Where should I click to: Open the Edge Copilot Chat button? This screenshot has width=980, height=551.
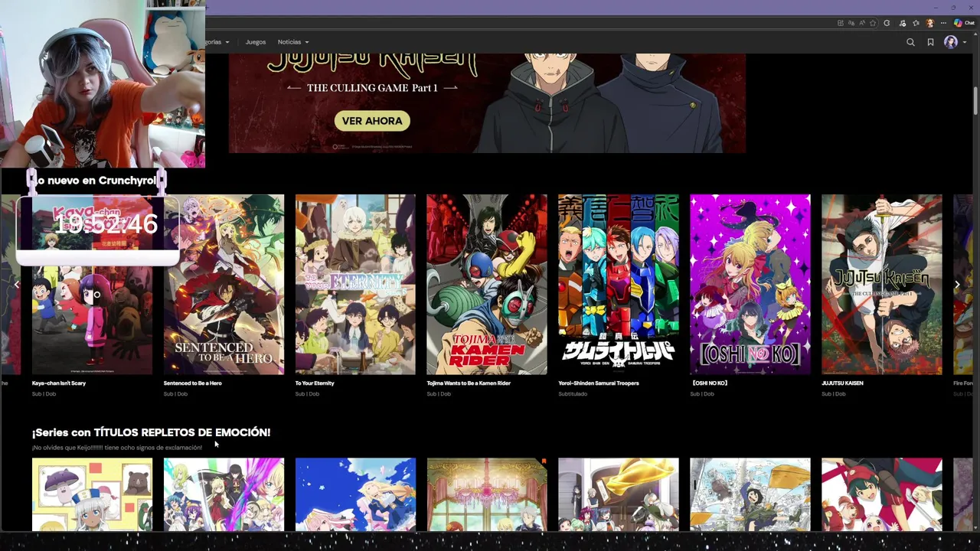[x=963, y=23]
